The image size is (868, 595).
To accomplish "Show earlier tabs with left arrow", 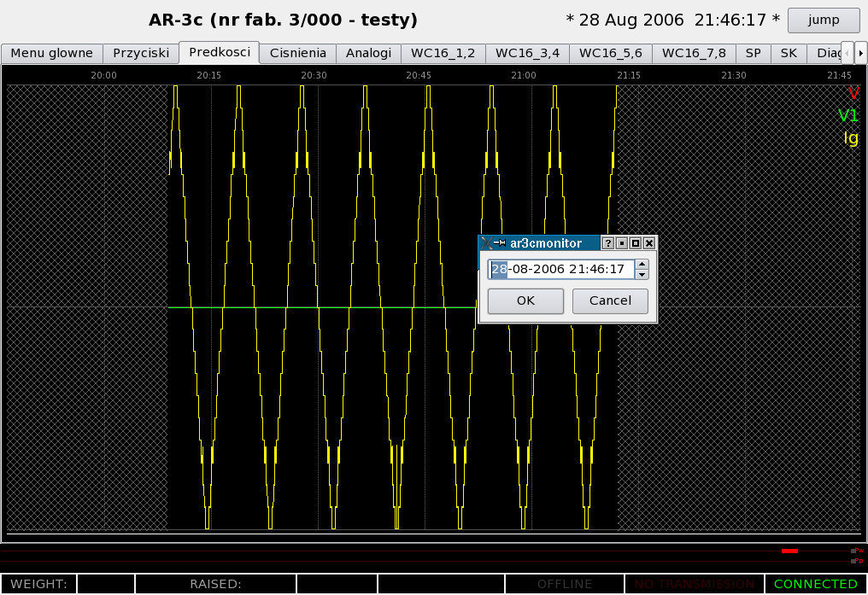I will (847, 53).
